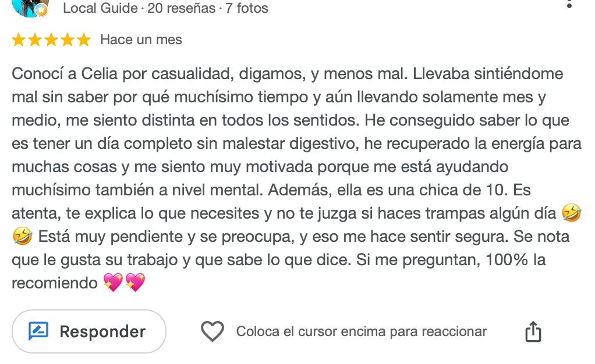Click the review paragraph starting 'Conocí a Celia'
The image size is (595, 364).
pos(297,178)
